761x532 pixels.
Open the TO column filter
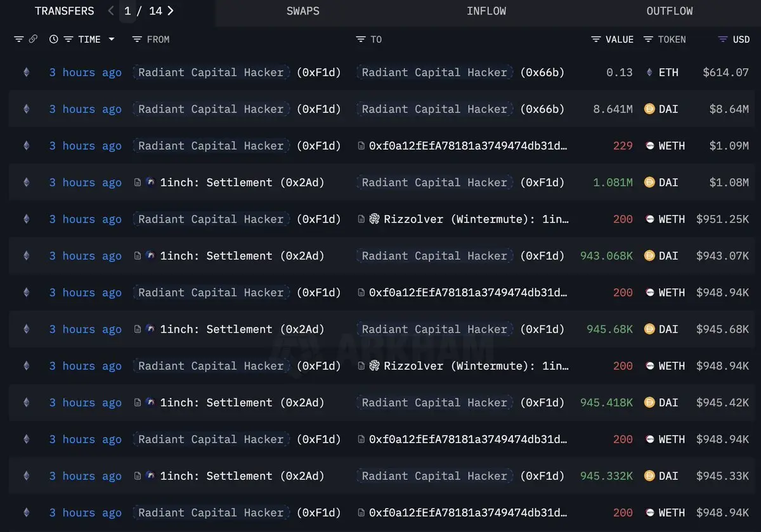361,39
